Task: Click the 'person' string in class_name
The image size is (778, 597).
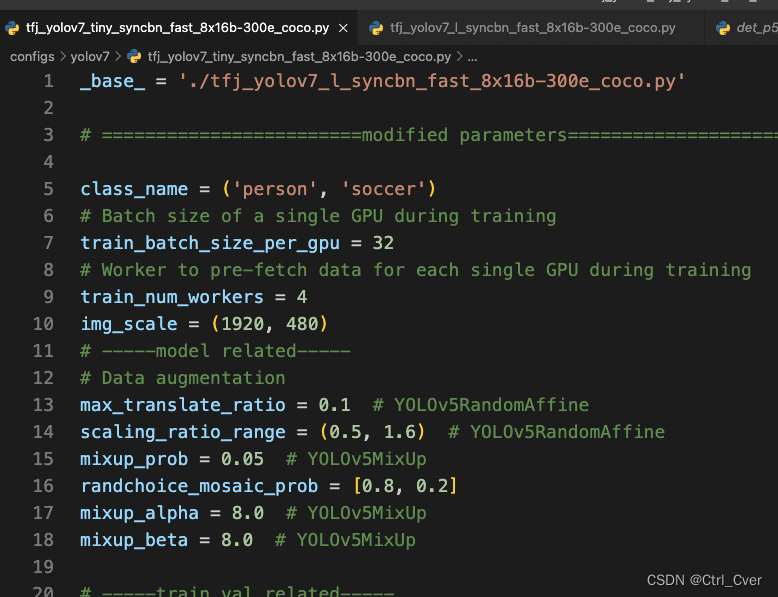Action: tap(274, 189)
